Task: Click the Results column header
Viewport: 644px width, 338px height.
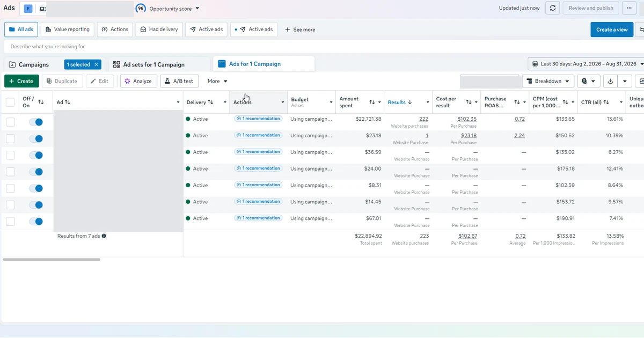Action: click(x=397, y=102)
